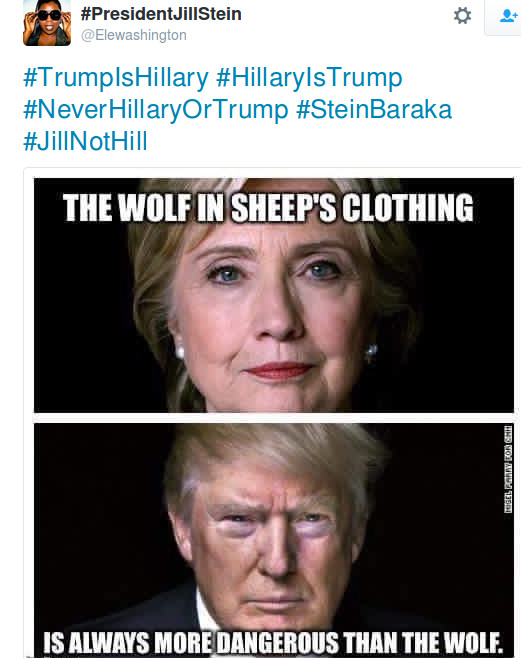The height and width of the screenshot is (658, 522).
Task: Click the pearl earring in top image
Action: (x=180, y=352)
